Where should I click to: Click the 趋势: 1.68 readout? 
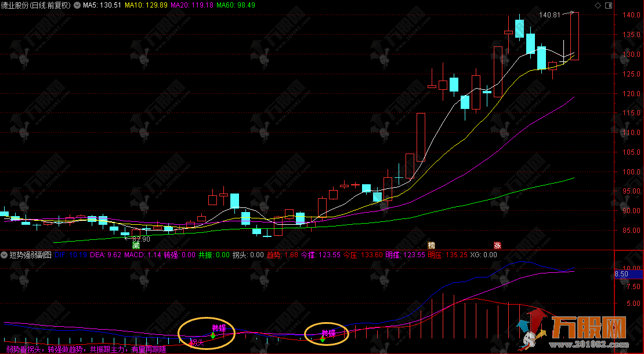click(283, 255)
